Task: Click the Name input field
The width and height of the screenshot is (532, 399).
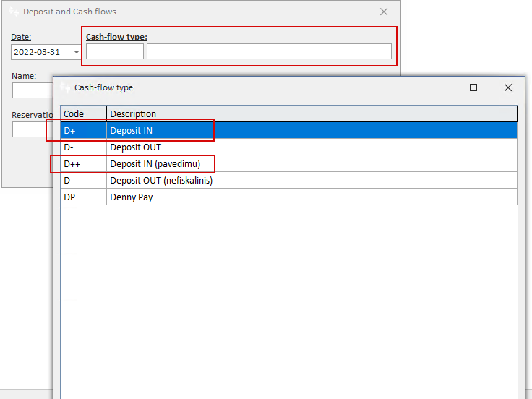Action: pyautogui.click(x=33, y=90)
